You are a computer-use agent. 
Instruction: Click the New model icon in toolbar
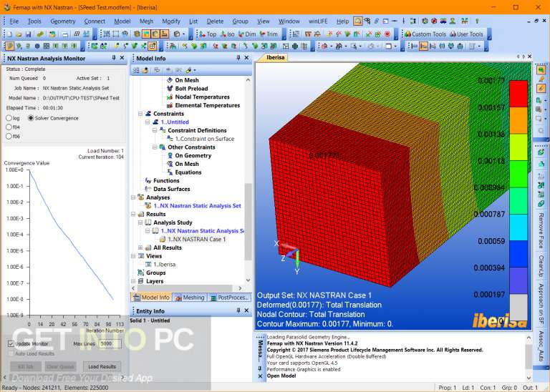pos(9,34)
